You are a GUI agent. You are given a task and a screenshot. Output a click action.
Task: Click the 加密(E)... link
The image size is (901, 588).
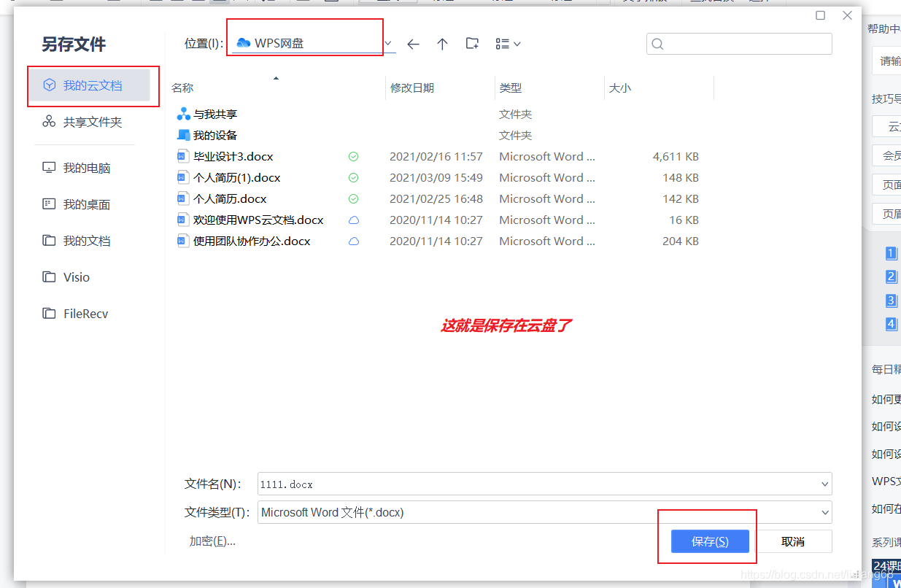pos(212,541)
